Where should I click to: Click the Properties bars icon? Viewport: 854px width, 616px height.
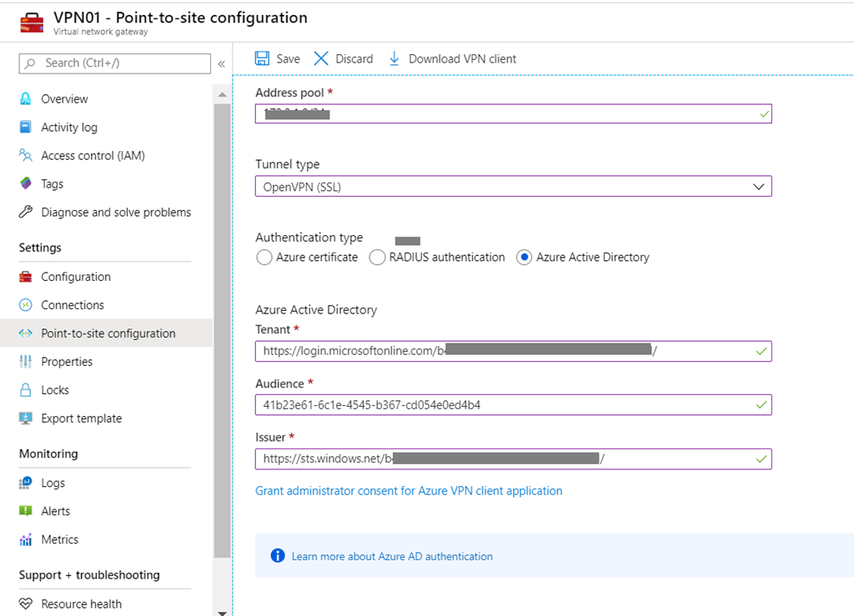26,361
